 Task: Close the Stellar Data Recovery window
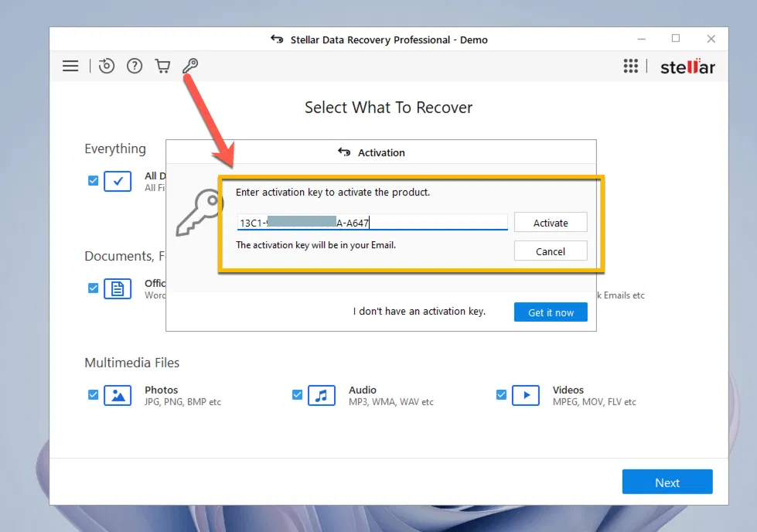[x=711, y=39]
